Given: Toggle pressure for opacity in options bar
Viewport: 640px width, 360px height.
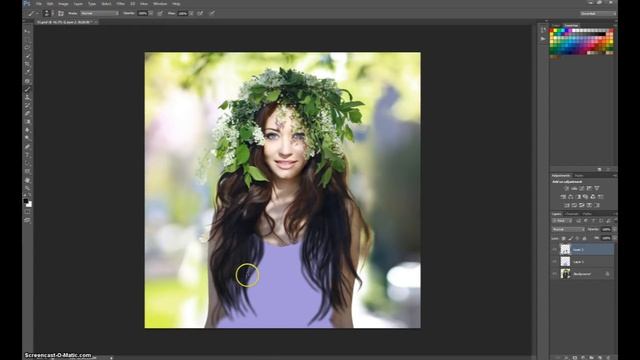Looking at the screenshot, I should [x=160, y=13].
